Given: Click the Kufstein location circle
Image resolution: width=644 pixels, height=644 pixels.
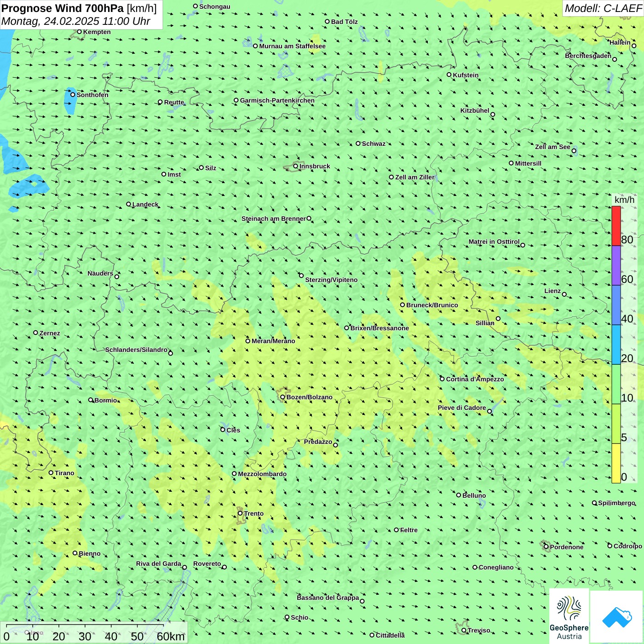Looking at the screenshot, I should [449, 75].
